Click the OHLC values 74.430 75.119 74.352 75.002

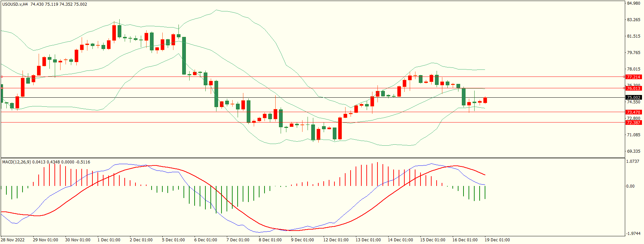pyautogui.click(x=58, y=4)
